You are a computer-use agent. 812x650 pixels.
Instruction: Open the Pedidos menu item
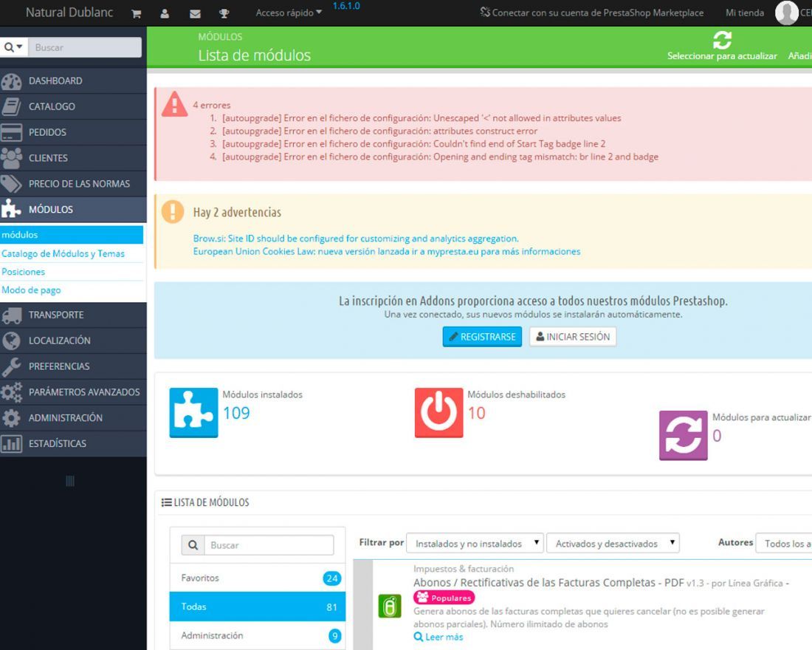pos(73,132)
